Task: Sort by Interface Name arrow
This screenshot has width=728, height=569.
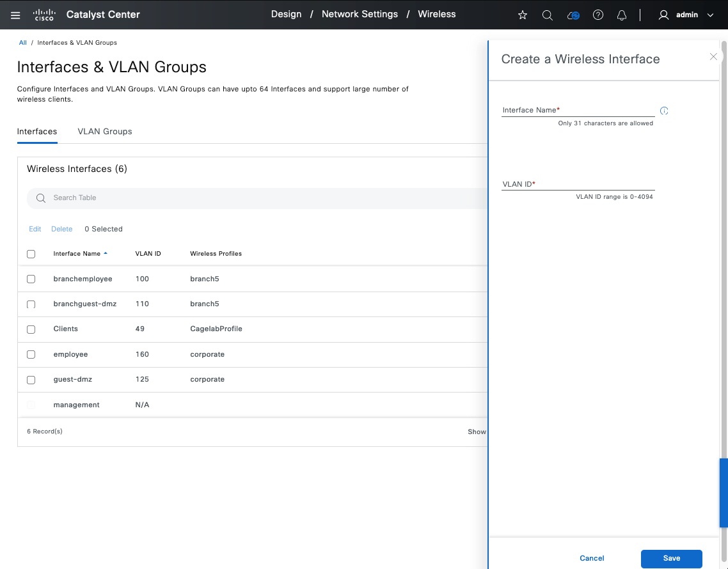Action: [106, 253]
